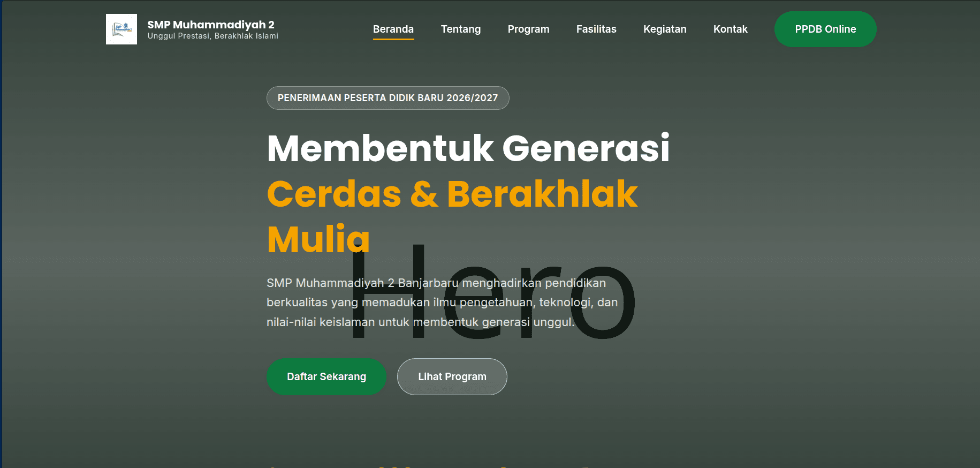Viewport: 980px width, 468px height.
Task: Navigate to Kontak
Action: tap(731, 29)
